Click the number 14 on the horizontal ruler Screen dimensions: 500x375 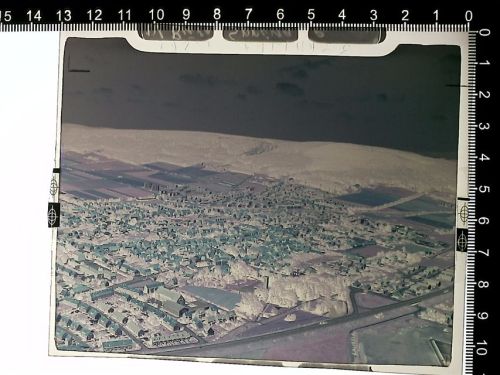(x=33, y=16)
